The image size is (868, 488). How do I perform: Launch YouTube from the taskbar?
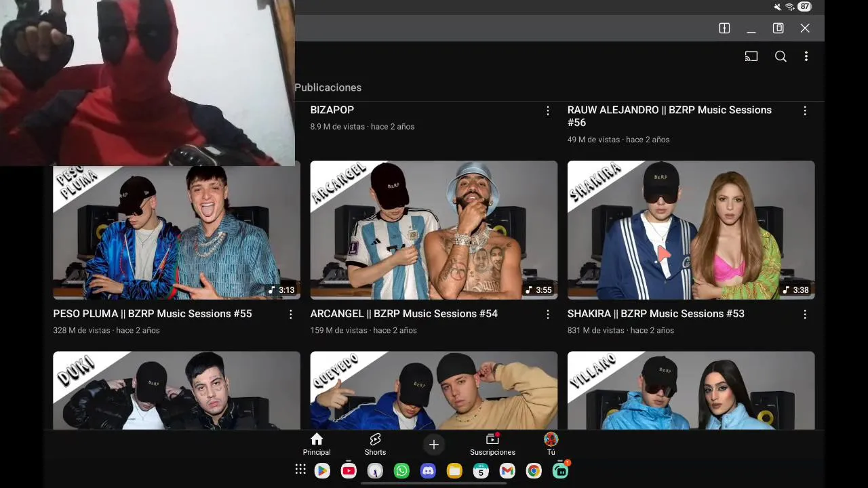tap(349, 470)
